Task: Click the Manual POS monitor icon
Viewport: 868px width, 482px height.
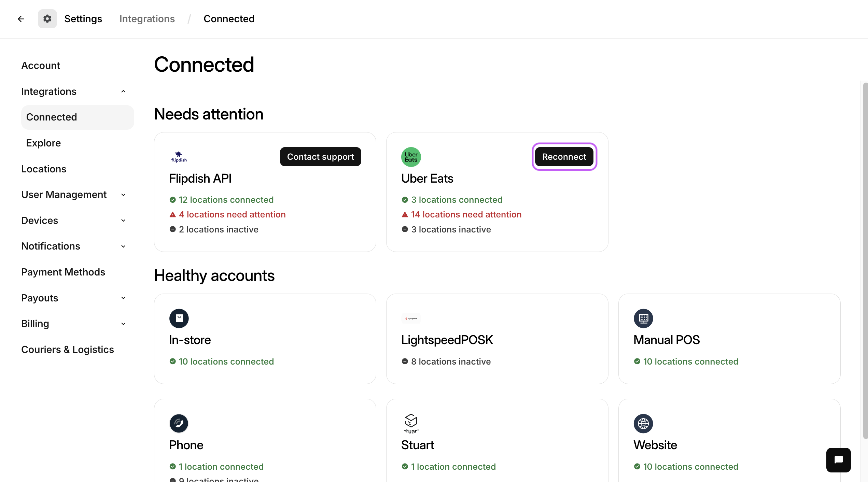Action: pos(643,318)
